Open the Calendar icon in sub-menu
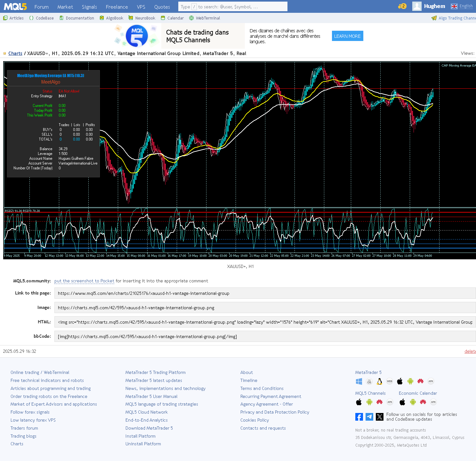Viewport: 476px width, 461px height. [x=163, y=18]
